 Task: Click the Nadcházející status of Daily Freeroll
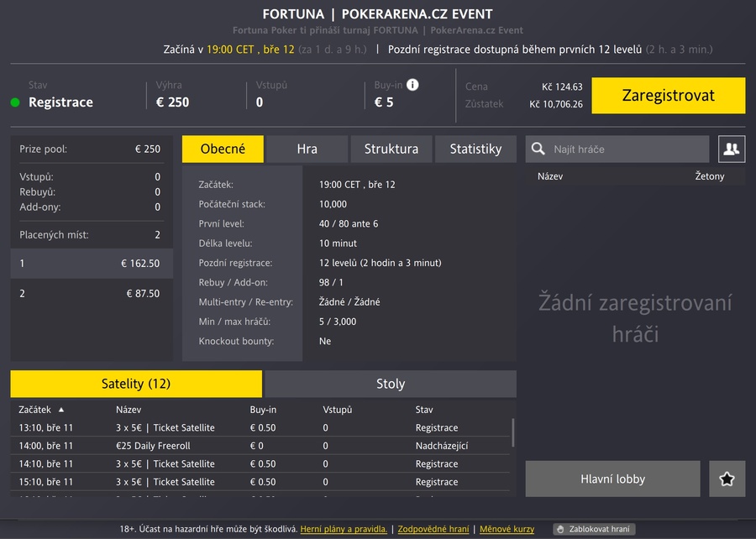click(x=442, y=446)
